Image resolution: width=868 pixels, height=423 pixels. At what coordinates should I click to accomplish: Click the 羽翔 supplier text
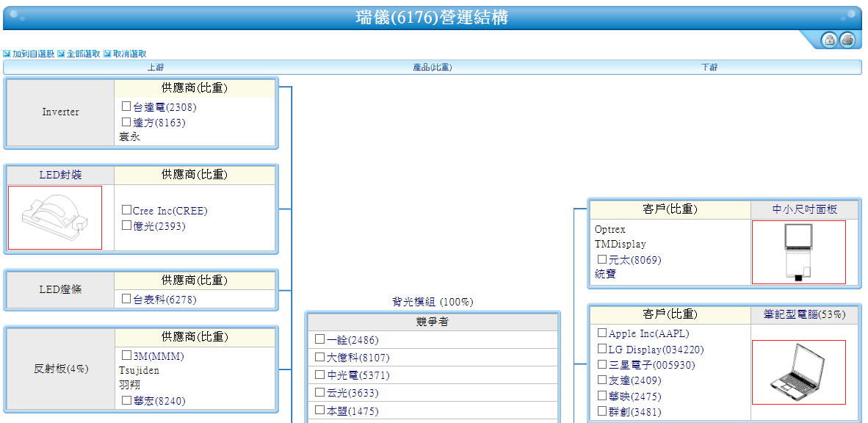click(130, 386)
